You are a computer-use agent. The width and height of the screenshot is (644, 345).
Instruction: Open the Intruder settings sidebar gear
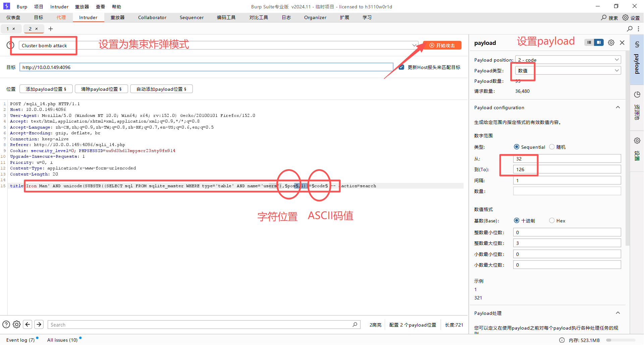click(x=637, y=141)
